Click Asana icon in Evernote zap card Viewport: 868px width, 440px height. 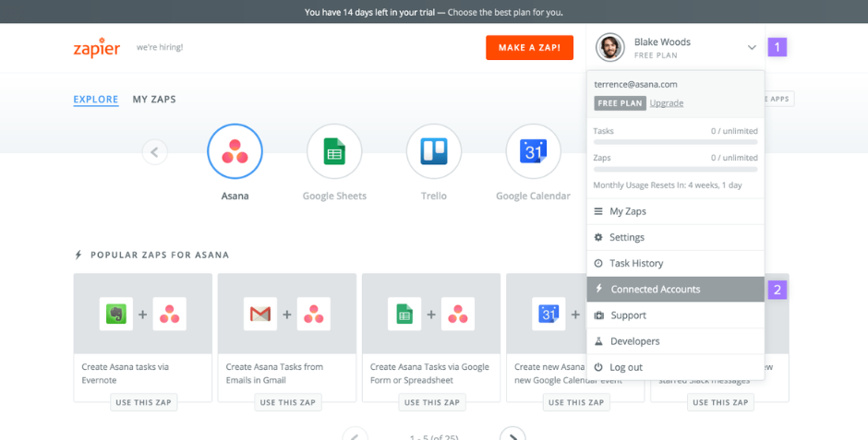click(169, 314)
